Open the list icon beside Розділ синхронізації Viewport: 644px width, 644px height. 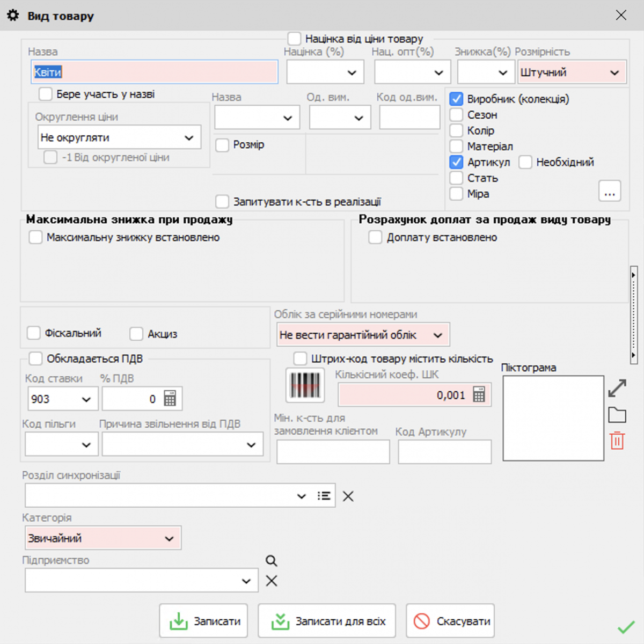[x=324, y=495]
